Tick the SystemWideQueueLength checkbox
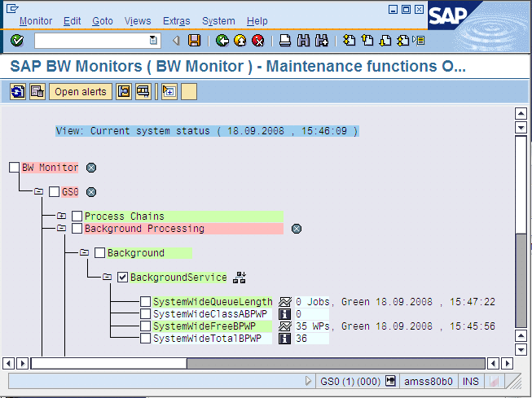The image size is (532, 398). click(x=146, y=302)
